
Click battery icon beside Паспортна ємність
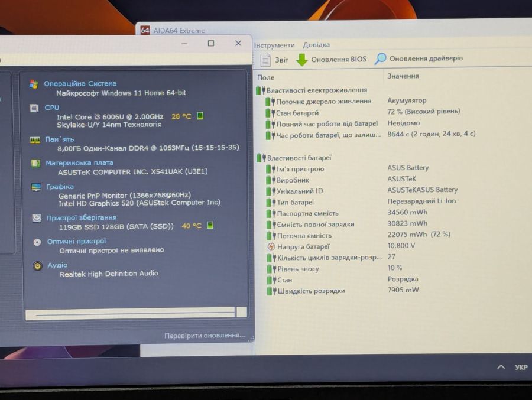coord(271,213)
